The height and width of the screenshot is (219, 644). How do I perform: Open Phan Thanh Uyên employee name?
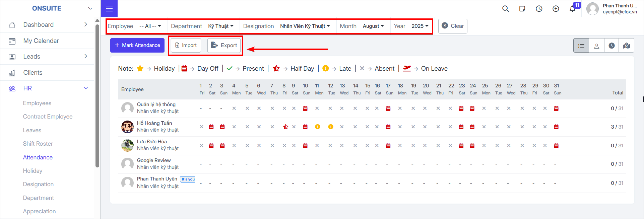[157, 179]
